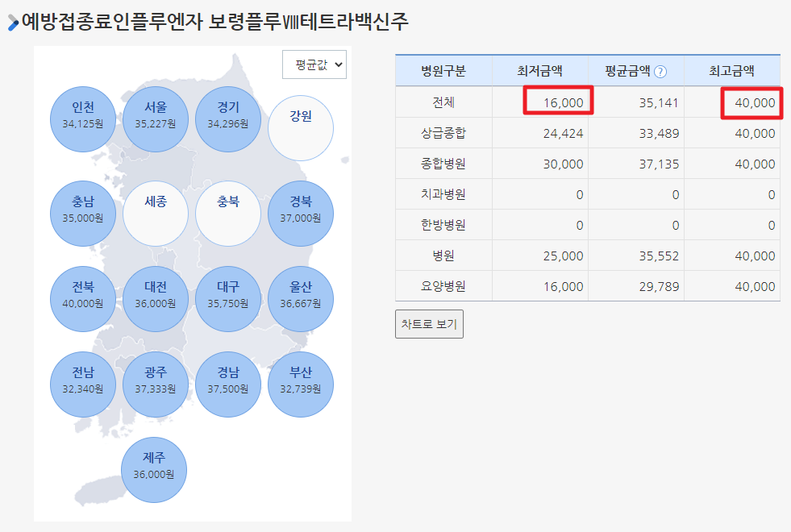Select the 인천 region circle

[83, 119]
